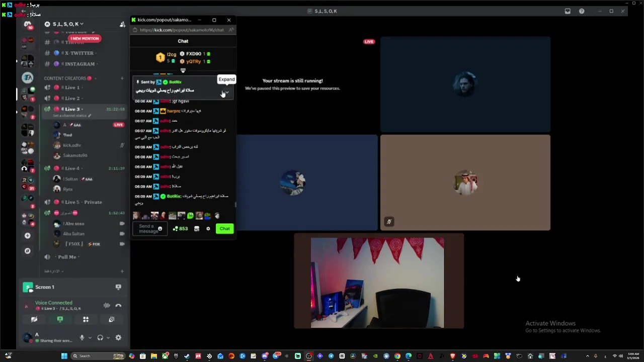Click the Kick chat scrollbar

[x=235, y=205]
